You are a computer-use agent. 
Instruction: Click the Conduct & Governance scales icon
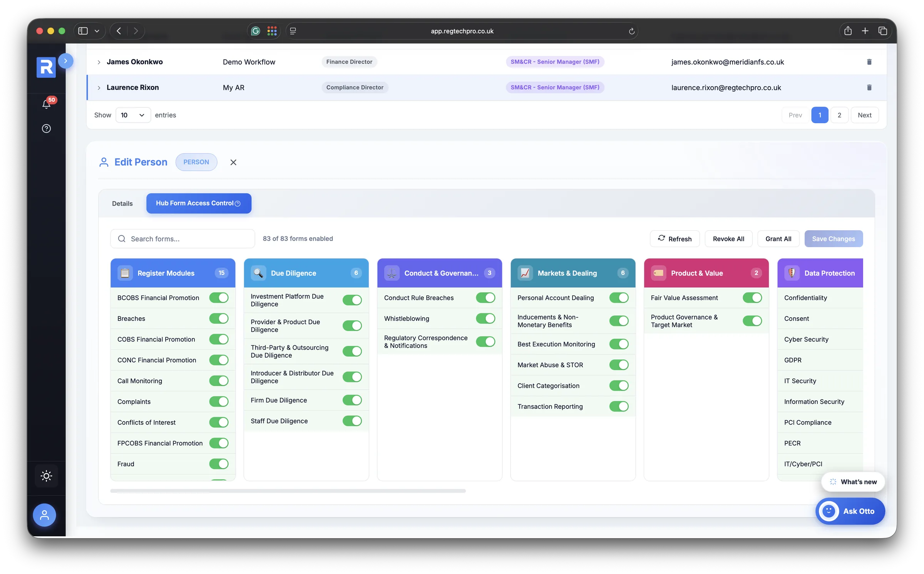tap(392, 273)
